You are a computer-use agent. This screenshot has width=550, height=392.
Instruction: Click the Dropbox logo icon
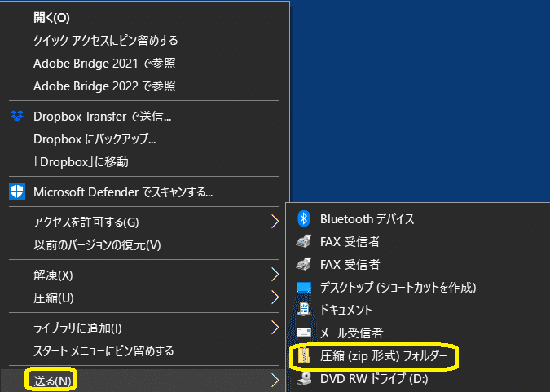click(17, 117)
